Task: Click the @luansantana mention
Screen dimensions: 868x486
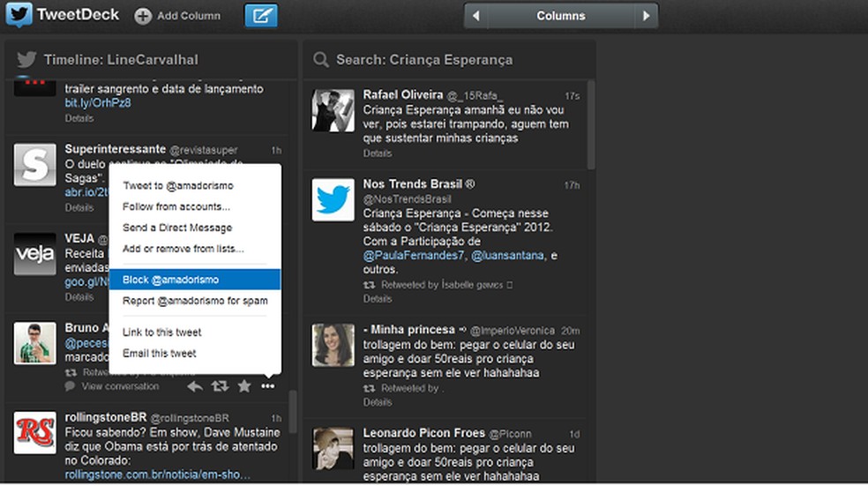Action: 507,255
